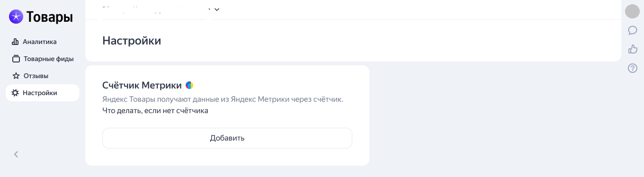
Task: Open help via the question mark icon
Action: [x=633, y=68]
